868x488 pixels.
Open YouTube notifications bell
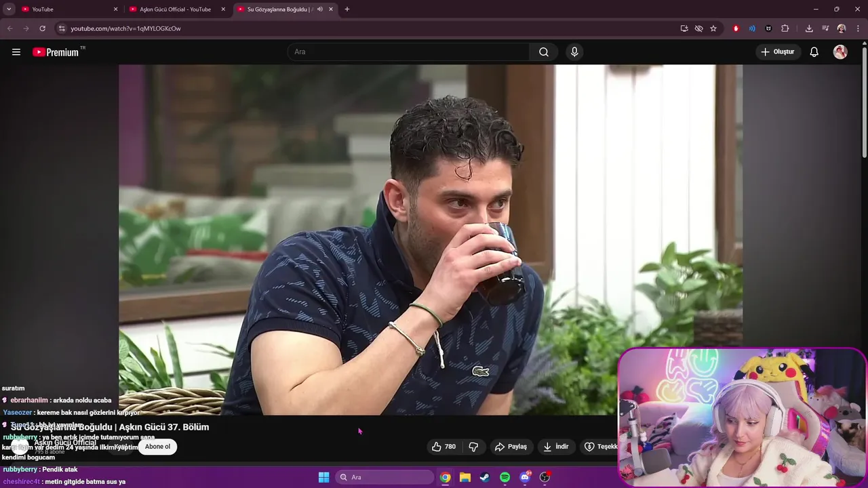pyautogui.click(x=814, y=52)
